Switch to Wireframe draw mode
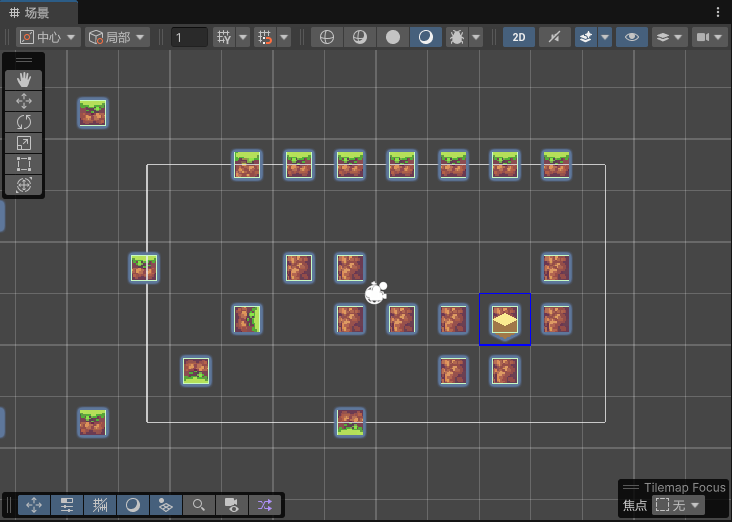The height and width of the screenshot is (522, 732). click(x=327, y=37)
